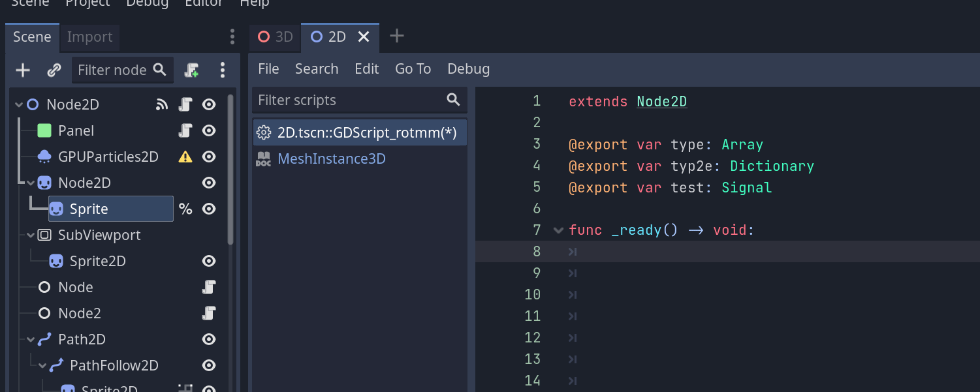
Task: Collapse the Node2D scene tree branch
Action: 30,183
